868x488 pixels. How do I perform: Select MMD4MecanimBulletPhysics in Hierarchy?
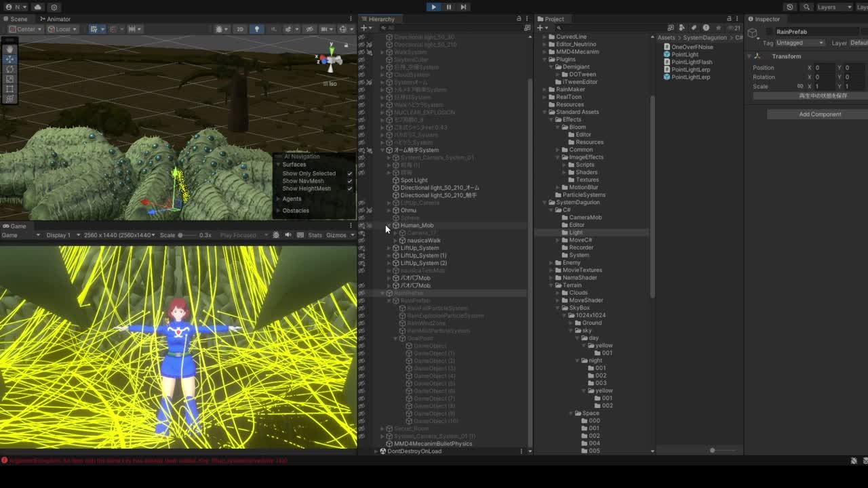[433, 443]
